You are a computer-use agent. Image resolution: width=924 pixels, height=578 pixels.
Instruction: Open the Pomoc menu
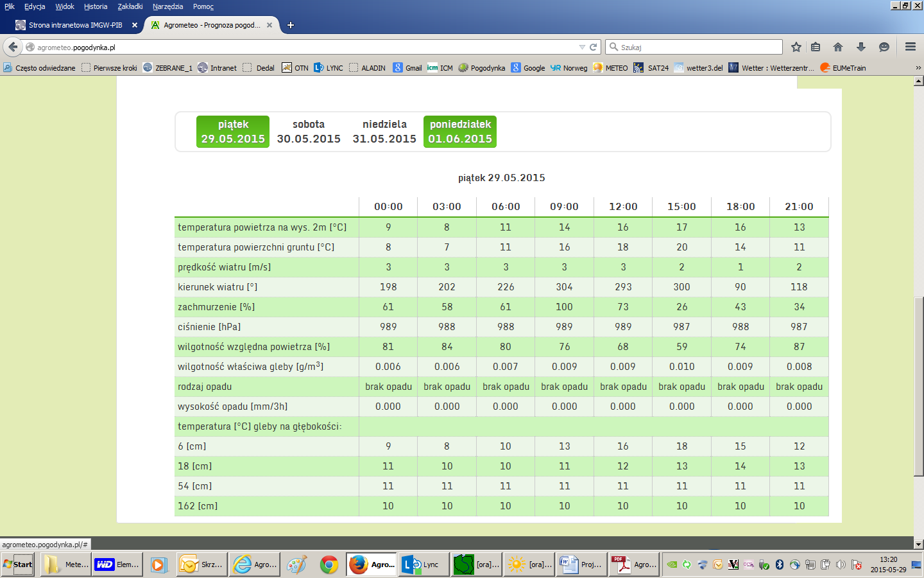pos(203,6)
